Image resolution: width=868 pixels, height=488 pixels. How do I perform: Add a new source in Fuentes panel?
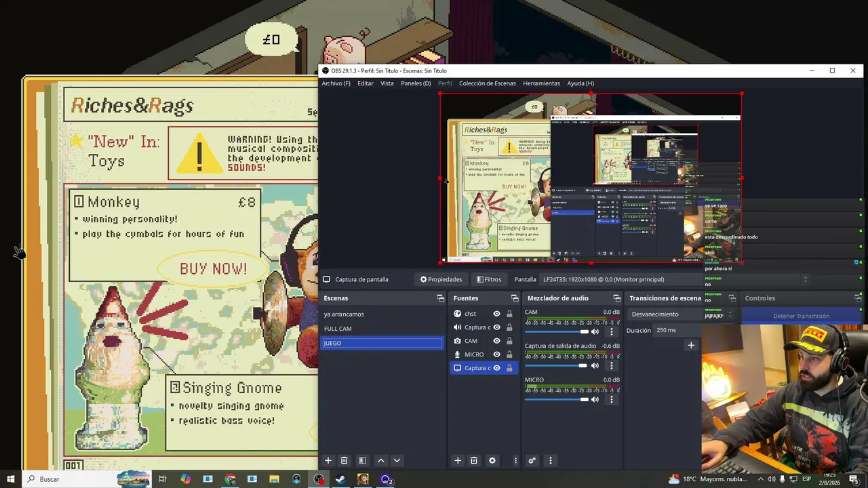pos(458,460)
